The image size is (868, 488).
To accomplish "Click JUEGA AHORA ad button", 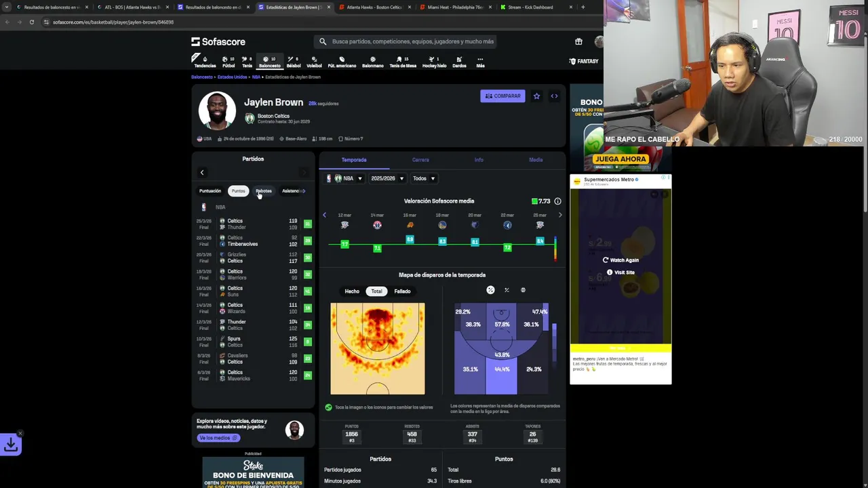I will [620, 159].
